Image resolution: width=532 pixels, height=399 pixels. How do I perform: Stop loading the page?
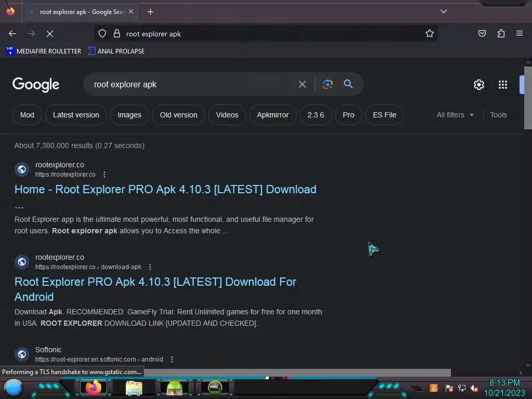click(50, 34)
